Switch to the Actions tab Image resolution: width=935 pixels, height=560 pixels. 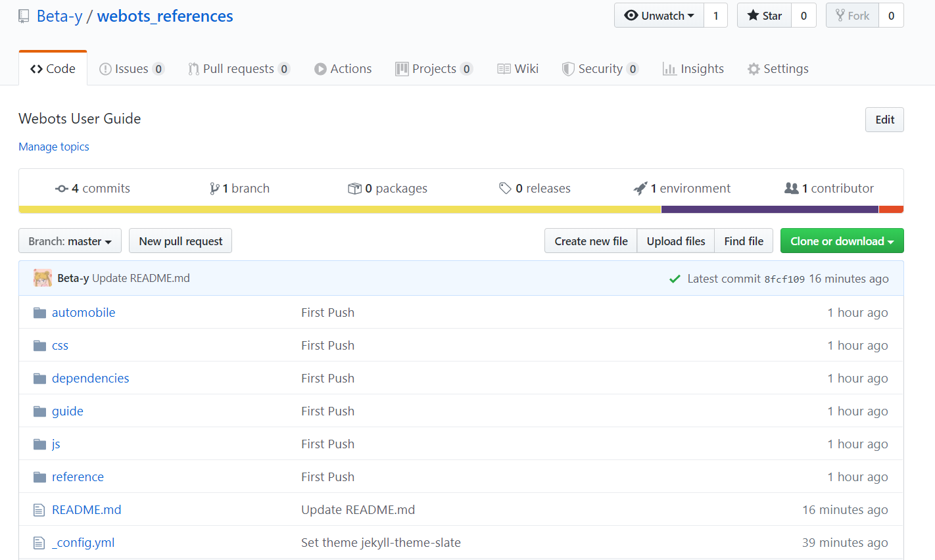click(343, 68)
